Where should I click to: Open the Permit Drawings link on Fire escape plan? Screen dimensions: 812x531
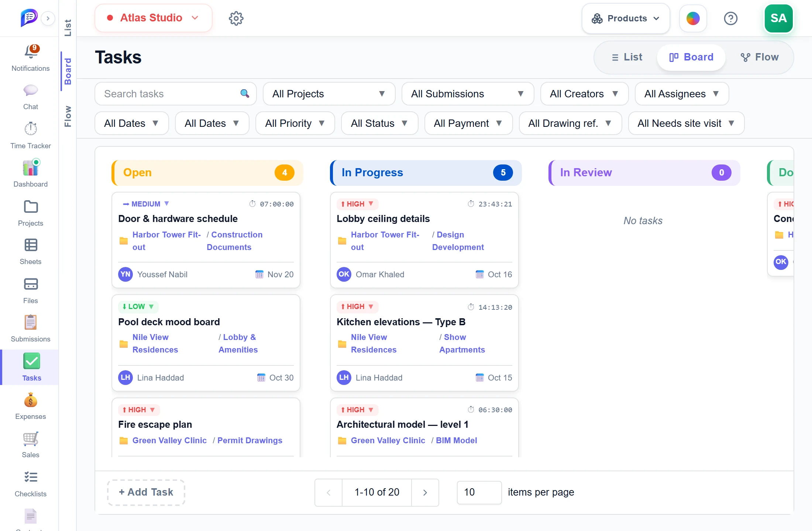tap(250, 440)
